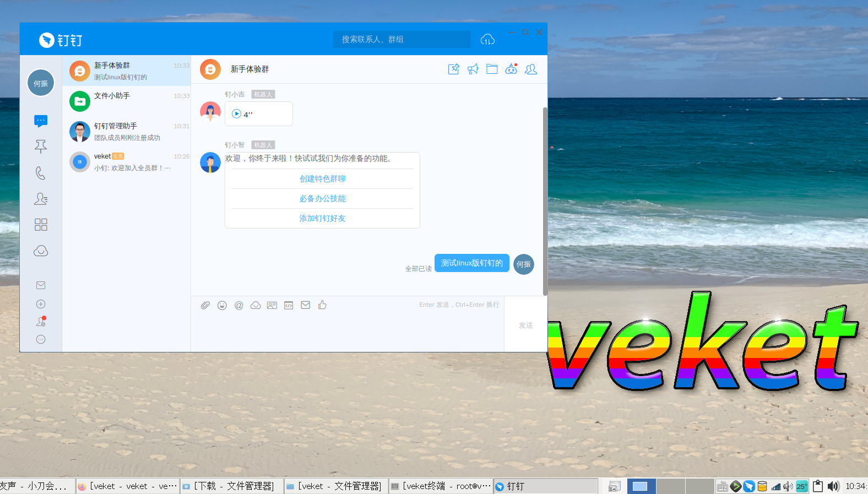Screen dimensions: 868x494
Task: Click the cloud file icon in input toolbar
Action: point(256,305)
